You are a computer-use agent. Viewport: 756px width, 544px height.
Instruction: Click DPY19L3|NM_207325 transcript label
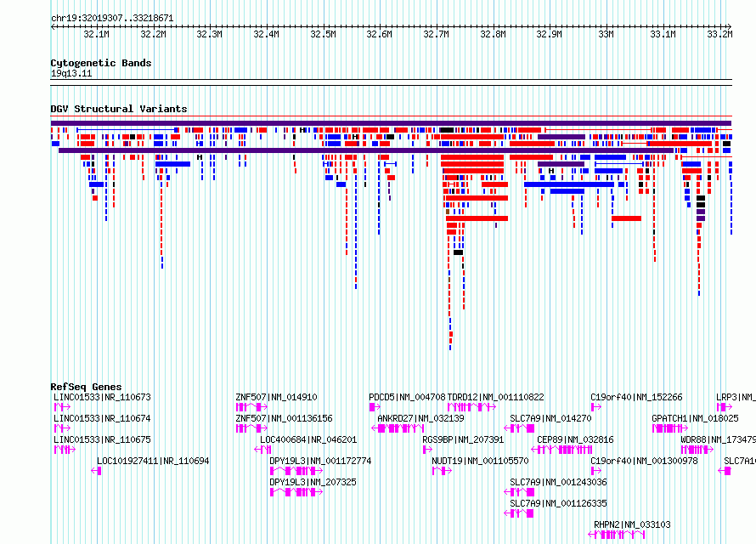[313, 482]
